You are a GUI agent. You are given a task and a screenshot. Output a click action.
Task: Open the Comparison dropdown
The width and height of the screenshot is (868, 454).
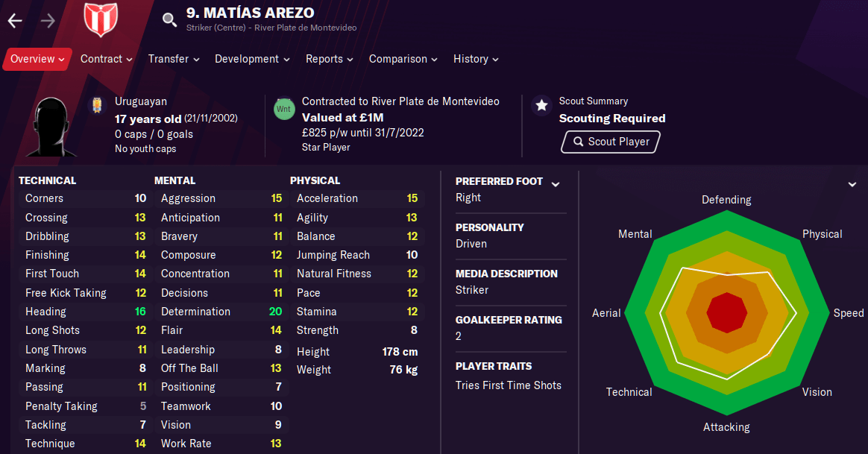click(x=403, y=59)
